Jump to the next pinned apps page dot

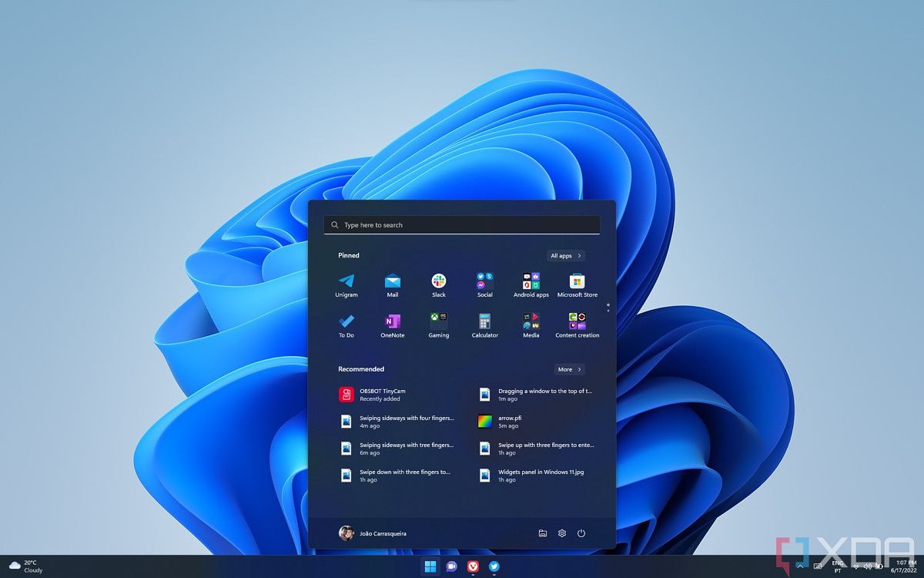point(608,310)
